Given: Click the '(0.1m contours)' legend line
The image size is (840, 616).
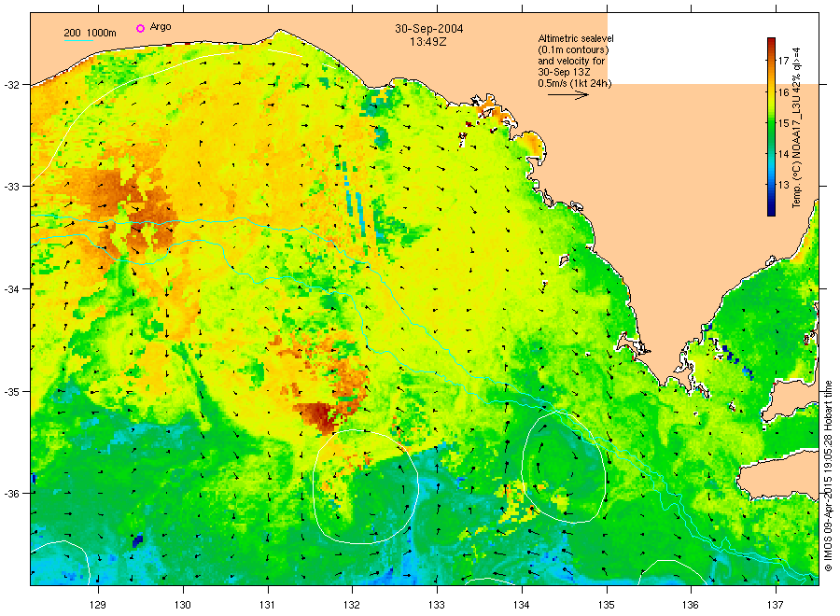Looking at the screenshot, I should [x=573, y=49].
